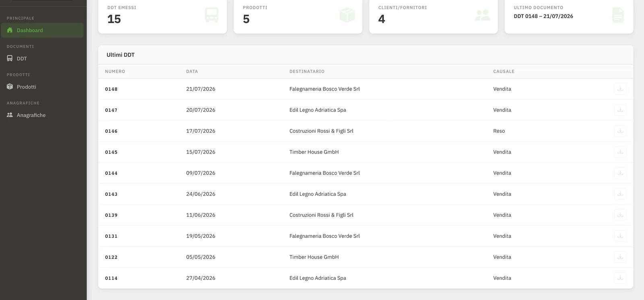
Task: Click Costruzioni Rossi & Figli Srl in row 0146
Action: pyautogui.click(x=321, y=131)
